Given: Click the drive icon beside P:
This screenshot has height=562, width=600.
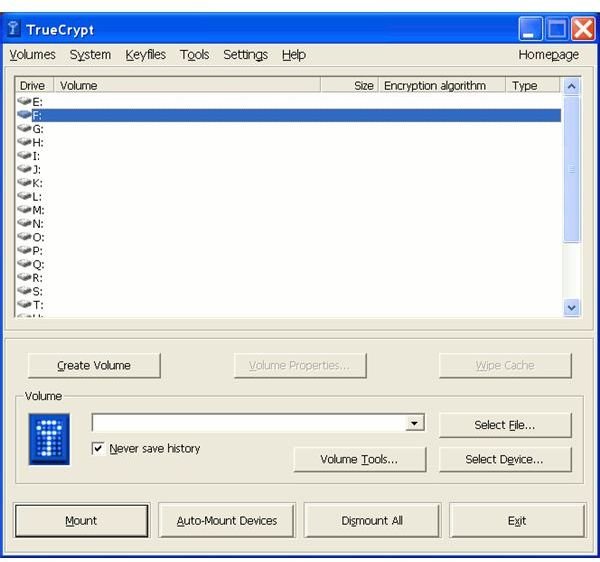Looking at the screenshot, I should pyautogui.click(x=24, y=250).
